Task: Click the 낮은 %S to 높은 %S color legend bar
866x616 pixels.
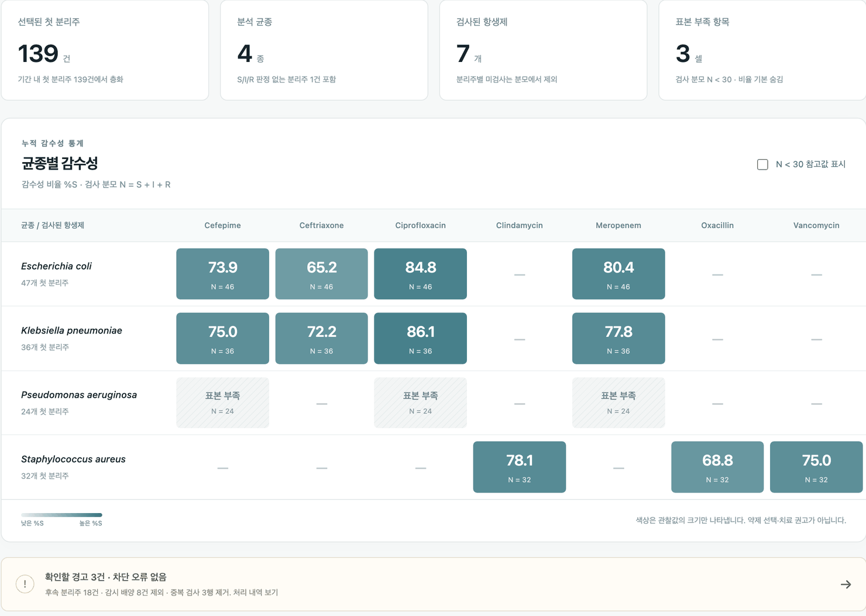Action: 61,515
